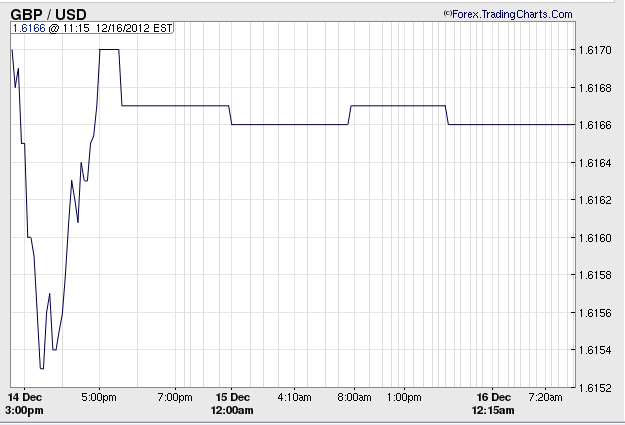Click the '14 Dec 3:00pm' time label
625x425 pixels.
[24, 403]
